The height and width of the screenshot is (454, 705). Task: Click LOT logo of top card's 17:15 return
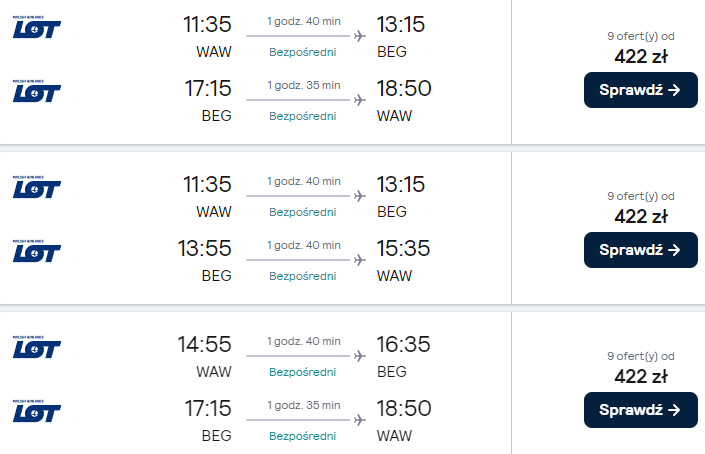coord(37,91)
